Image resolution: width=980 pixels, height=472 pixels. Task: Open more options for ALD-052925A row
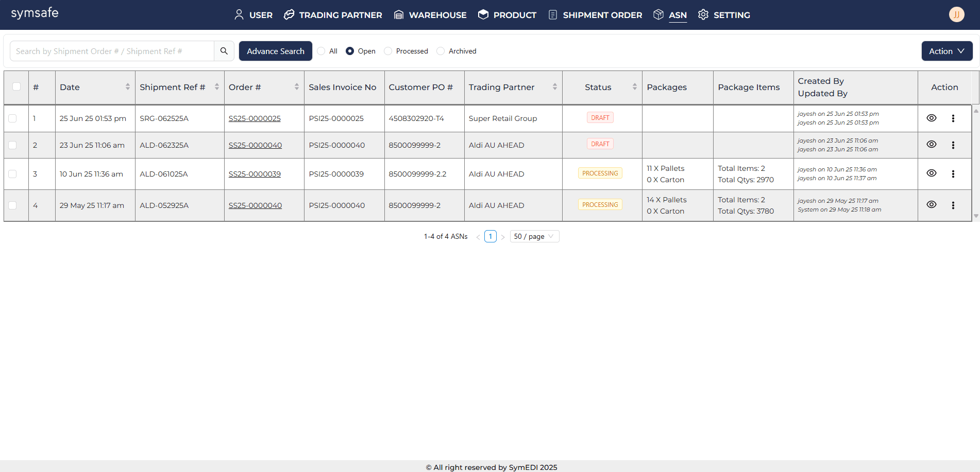click(953, 205)
